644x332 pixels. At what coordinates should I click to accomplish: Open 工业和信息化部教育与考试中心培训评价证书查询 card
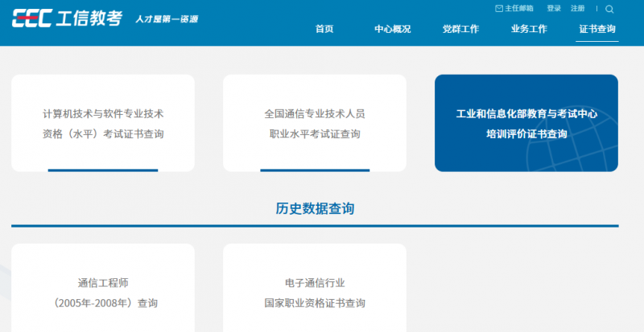[x=526, y=123]
